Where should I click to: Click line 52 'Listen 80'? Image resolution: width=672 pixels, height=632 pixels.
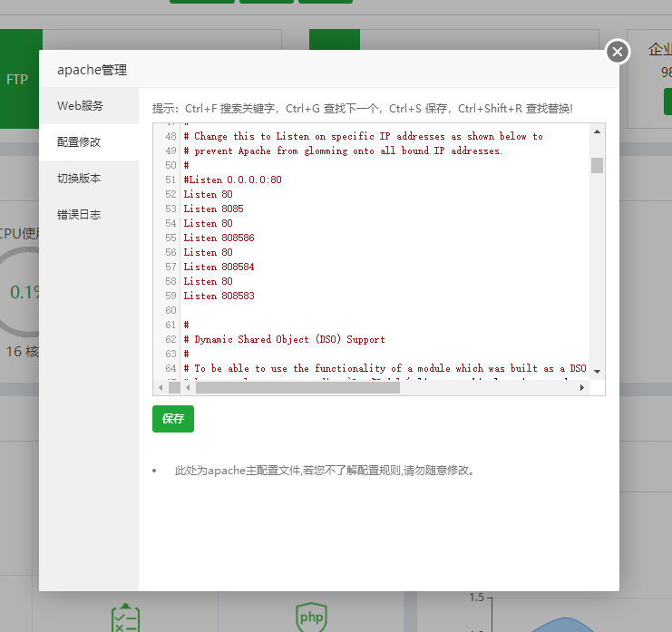point(208,195)
